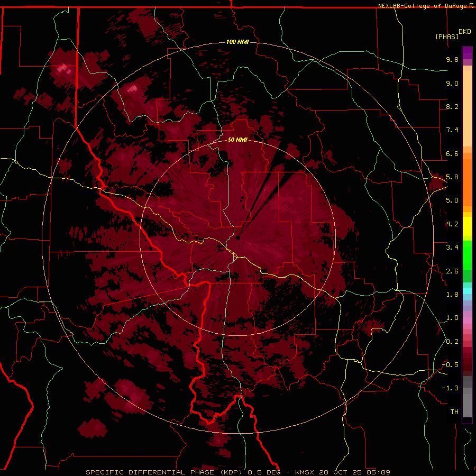Click the 50 NMI range ring label

237,140
